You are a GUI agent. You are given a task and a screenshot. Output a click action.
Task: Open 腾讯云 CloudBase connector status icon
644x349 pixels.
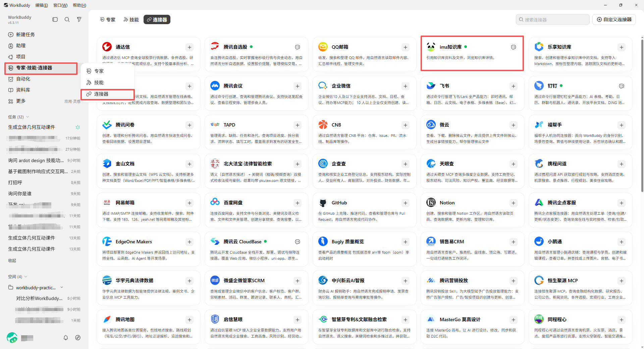coord(298,242)
